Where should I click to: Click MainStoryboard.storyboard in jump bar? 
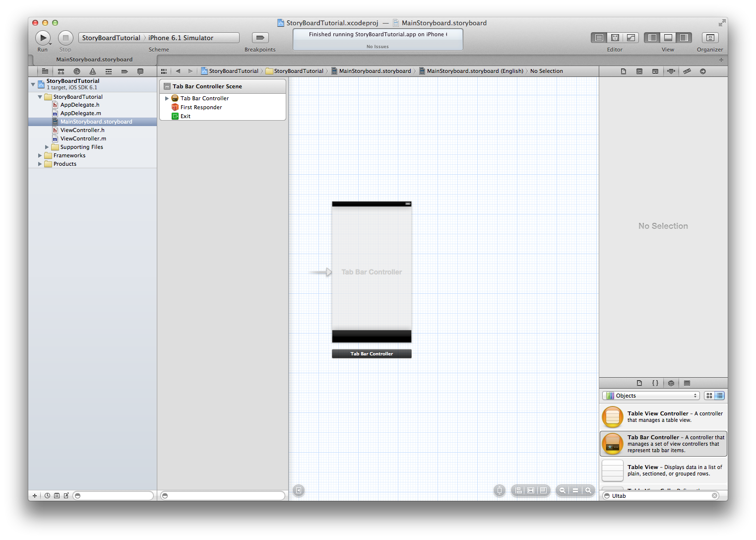coord(371,71)
